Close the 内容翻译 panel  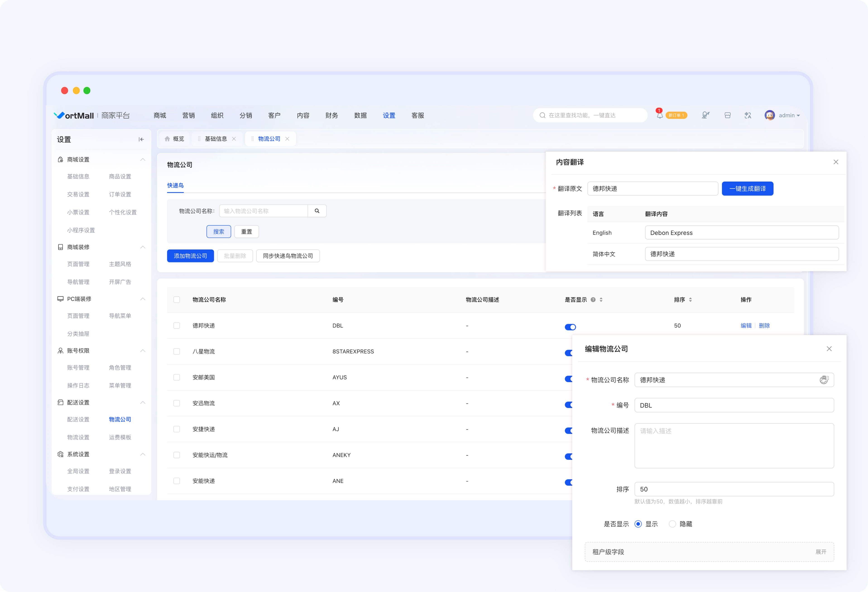click(836, 162)
